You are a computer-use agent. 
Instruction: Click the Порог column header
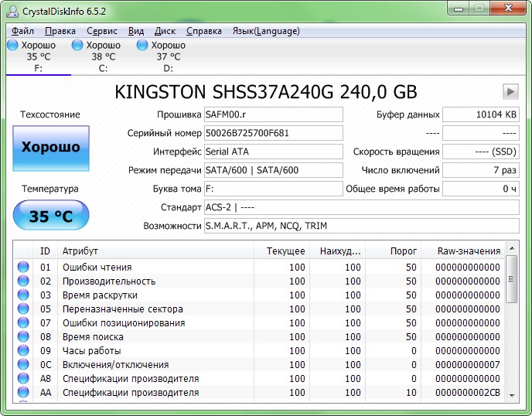tap(394, 251)
